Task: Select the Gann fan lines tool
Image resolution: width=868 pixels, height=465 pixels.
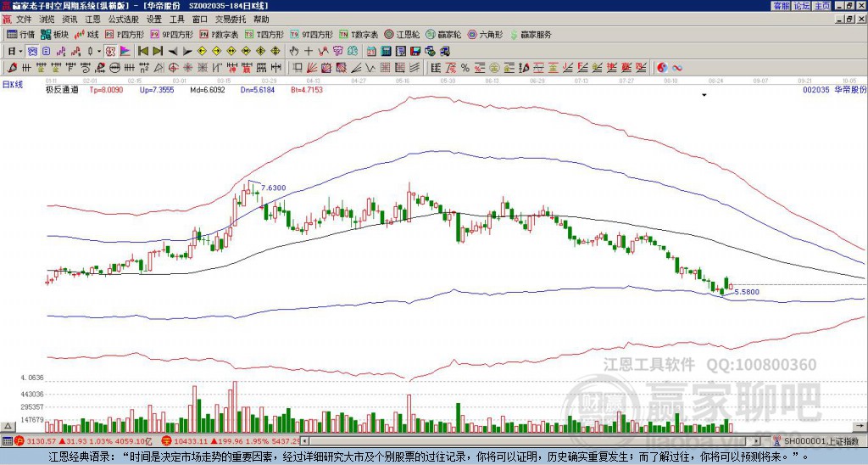Action: pyautogui.click(x=311, y=68)
